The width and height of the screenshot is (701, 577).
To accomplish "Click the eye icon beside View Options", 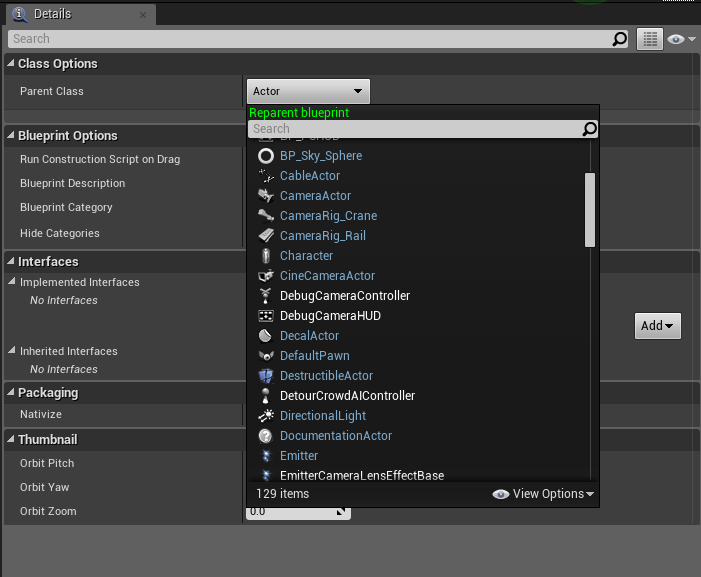I will tap(501, 494).
